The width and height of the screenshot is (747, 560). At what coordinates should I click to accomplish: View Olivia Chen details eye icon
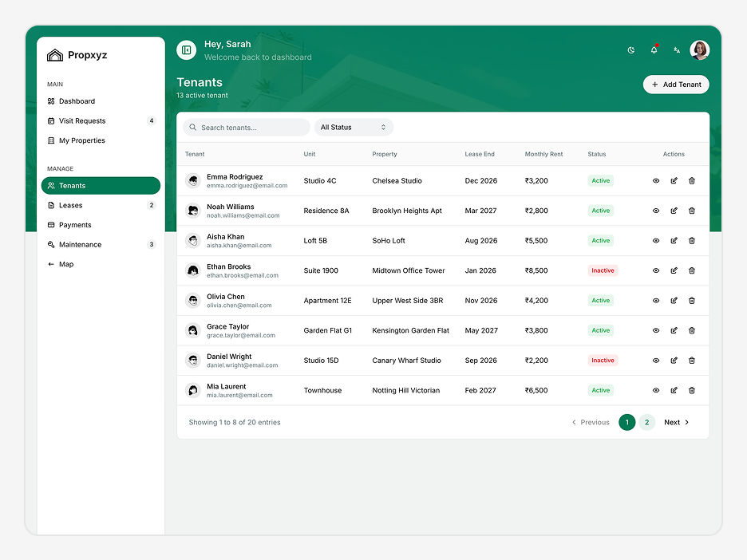point(656,301)
